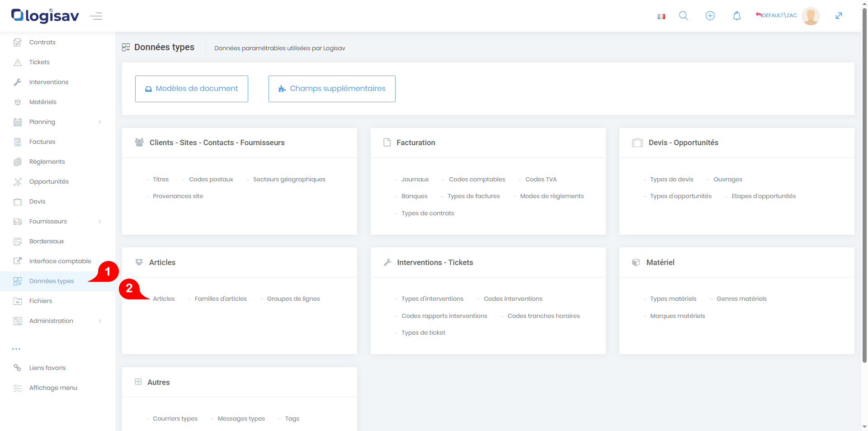Image resolution: width=868 pixels, height=431 pixels.
Task: Open Interventions in the sidebar
Action: pyautogui.click(x=49, y=82)
